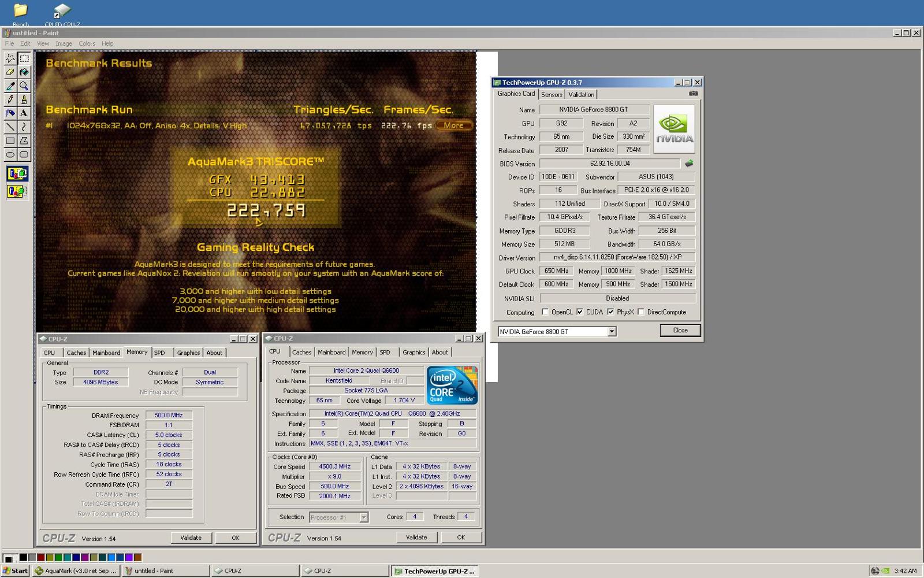Click the NVIDIA tray icon in system tray
This screenshot has width=924, height=578.
885,570
